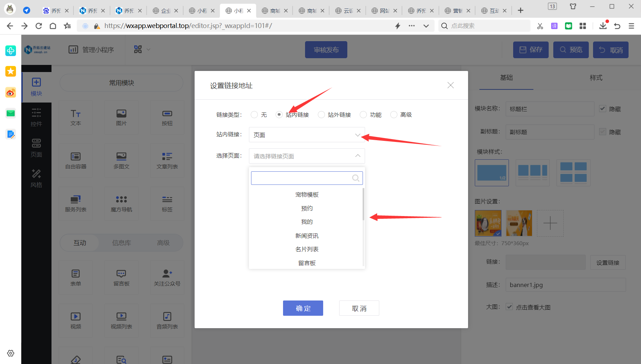Open browser settings gear in sidebar
641x364 pixels.
tap(11, 353)
